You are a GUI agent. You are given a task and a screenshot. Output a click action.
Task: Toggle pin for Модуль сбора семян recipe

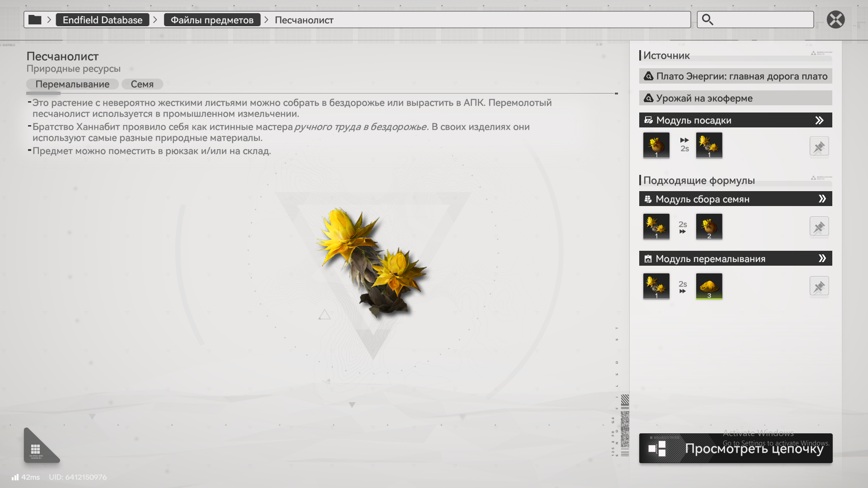819,227
